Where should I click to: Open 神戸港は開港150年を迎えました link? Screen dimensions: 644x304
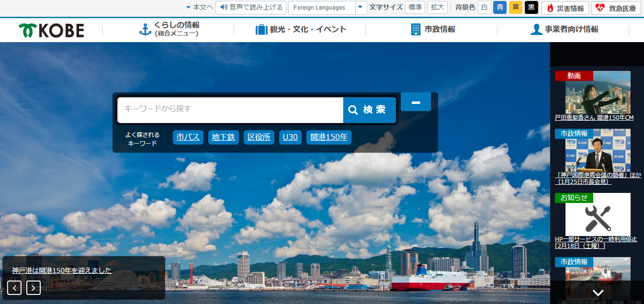coord(62,270)
